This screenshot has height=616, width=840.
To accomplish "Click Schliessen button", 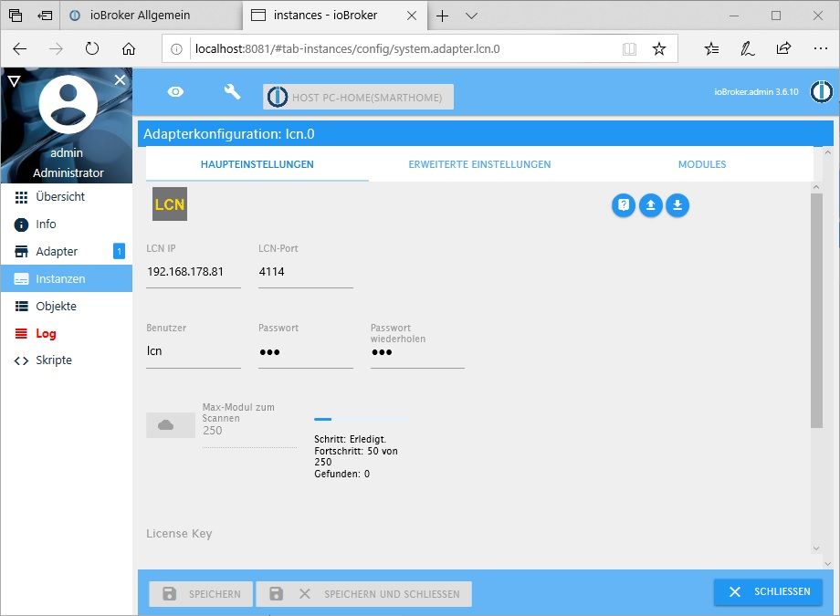I will point(768,591).
